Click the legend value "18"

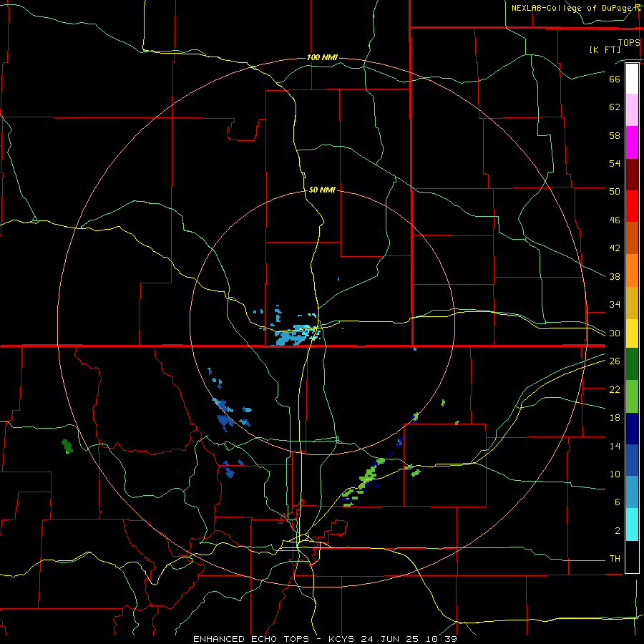click(x=615, y=418)
